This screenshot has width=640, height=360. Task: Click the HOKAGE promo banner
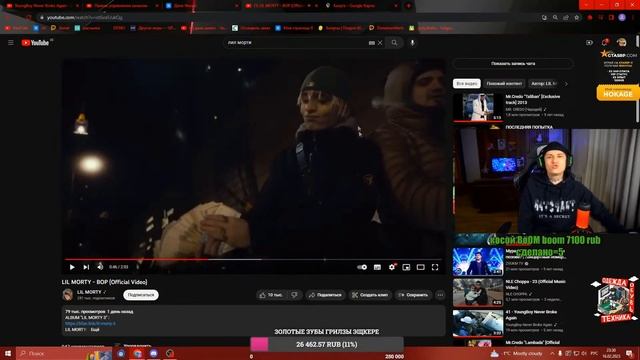coord(618,92)
